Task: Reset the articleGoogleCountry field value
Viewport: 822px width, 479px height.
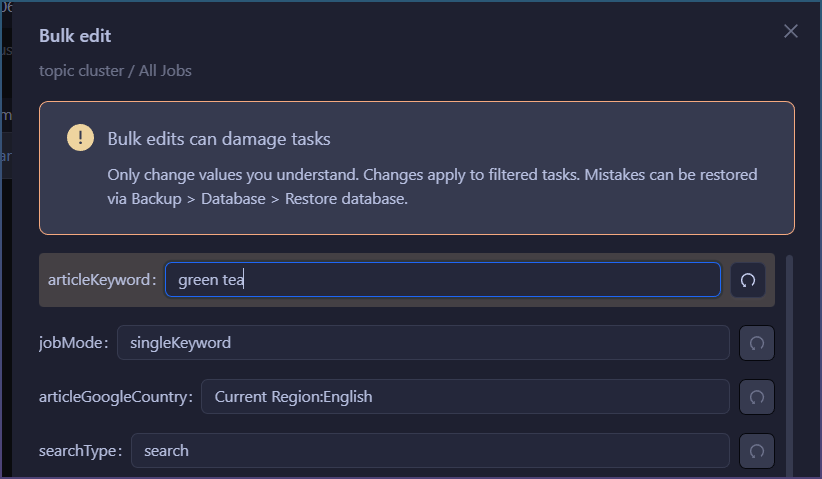Action: (x=756, y=397)
